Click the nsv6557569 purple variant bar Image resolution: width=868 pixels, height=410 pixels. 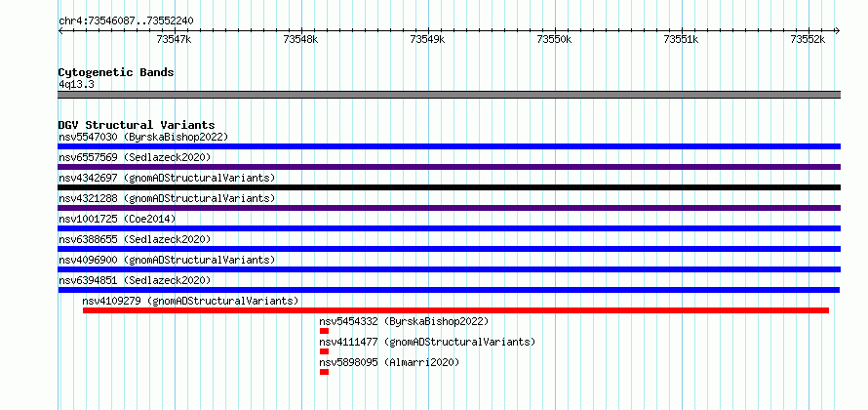(x=449, y=167)
